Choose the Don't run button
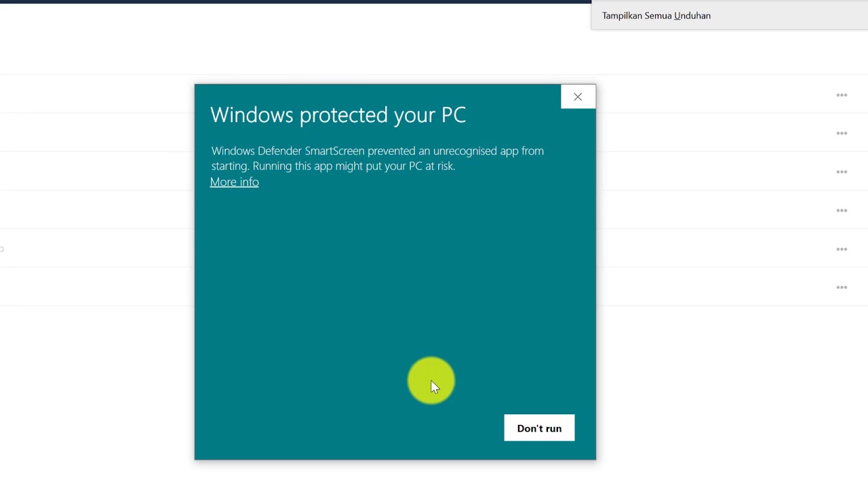 click(539, 428)
